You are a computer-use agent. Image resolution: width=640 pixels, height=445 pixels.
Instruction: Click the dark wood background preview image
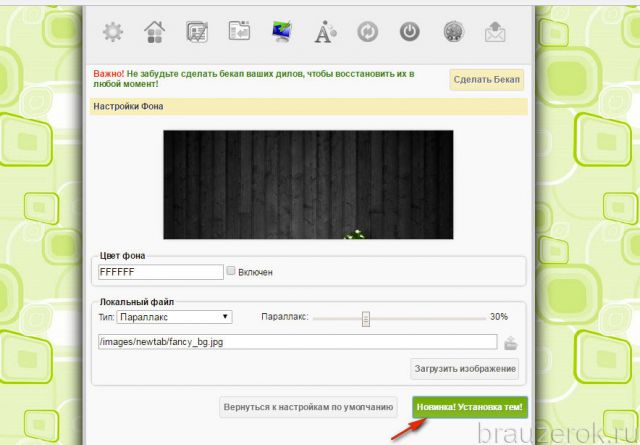(x=308, y=185)
